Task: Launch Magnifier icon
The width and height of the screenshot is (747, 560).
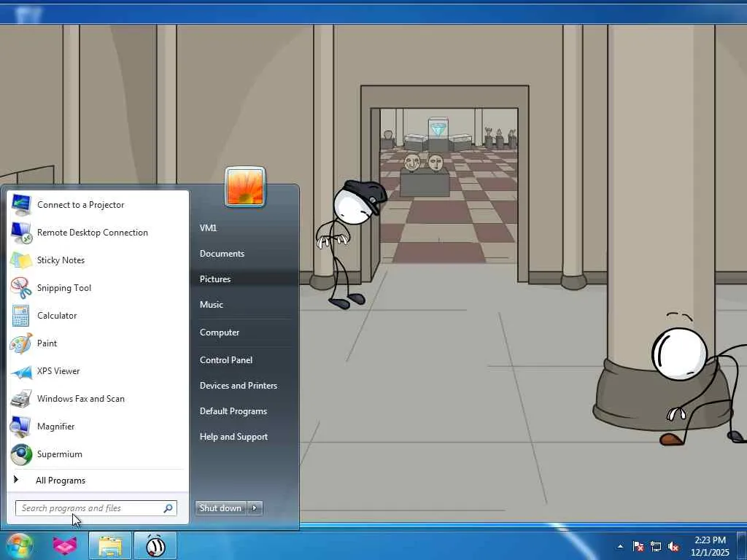Action: click(21, 426)
